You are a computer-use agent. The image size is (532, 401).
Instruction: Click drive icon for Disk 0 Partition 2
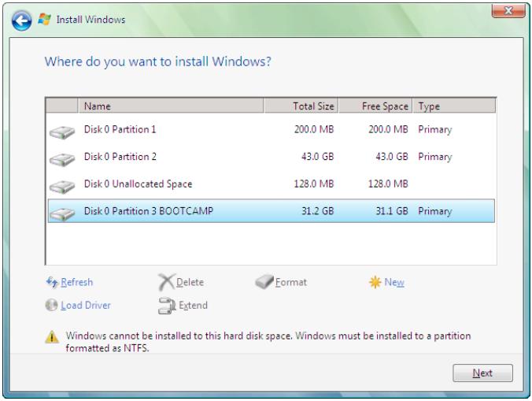(x=62, y=160)
